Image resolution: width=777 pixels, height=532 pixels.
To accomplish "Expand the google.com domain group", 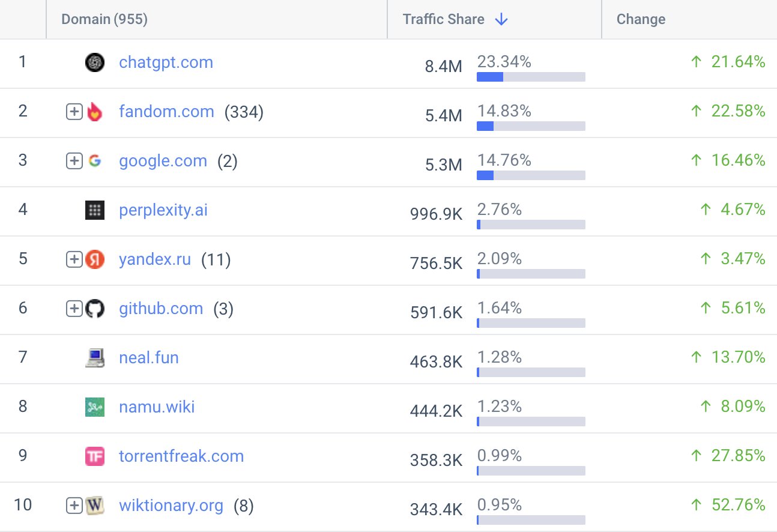I will click(74, 161).
